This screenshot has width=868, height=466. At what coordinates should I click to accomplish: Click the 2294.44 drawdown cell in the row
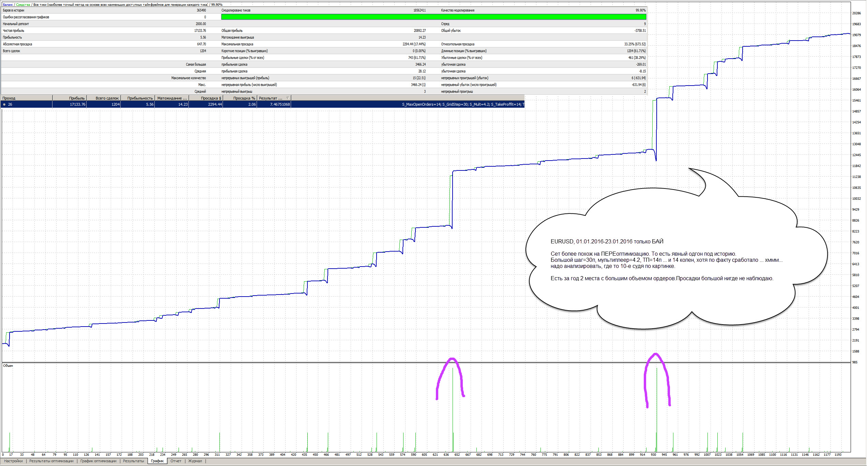215,104
